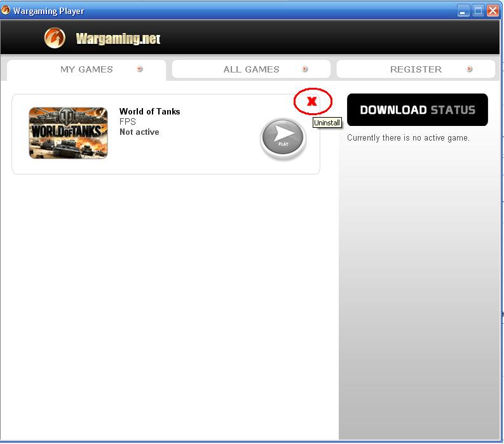Viewport: 504px width, 444px height.
Task: Start World of Tanks with Play button
Action: point(283,138)
